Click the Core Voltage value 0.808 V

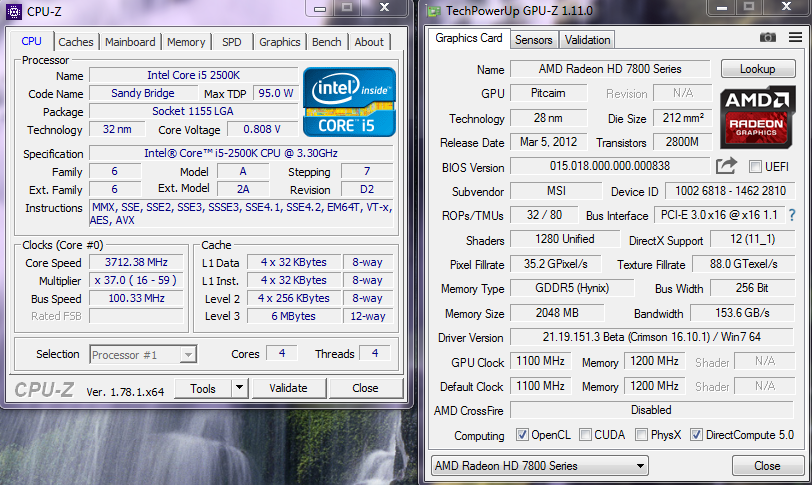[x=262, y=129]
